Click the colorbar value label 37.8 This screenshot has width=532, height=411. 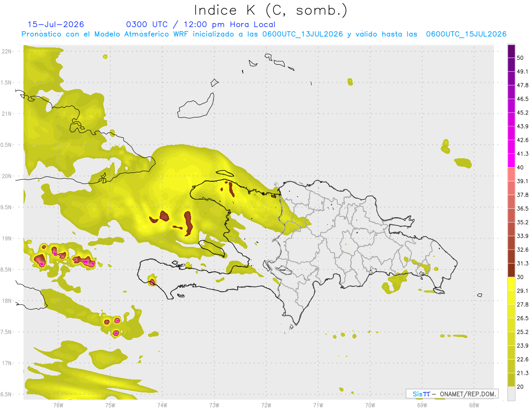523,195
